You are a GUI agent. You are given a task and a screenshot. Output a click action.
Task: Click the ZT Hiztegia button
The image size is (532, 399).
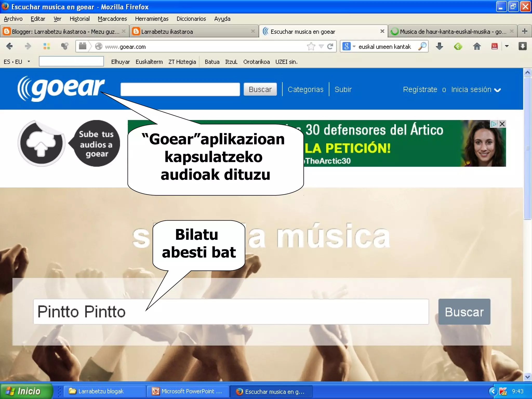coord(182,62)
